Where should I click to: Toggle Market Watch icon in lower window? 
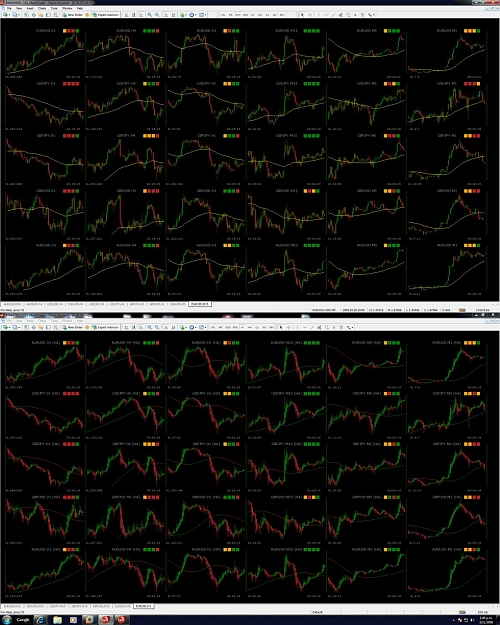point(26,327)
